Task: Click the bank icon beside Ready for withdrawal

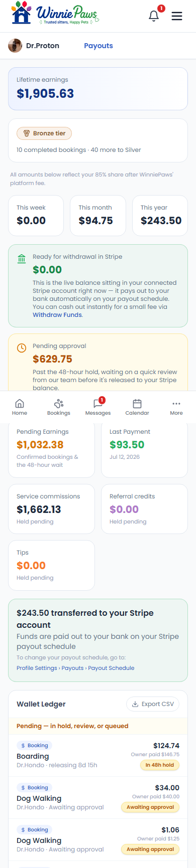Action: pyautogui.click(x=21, y=259)
